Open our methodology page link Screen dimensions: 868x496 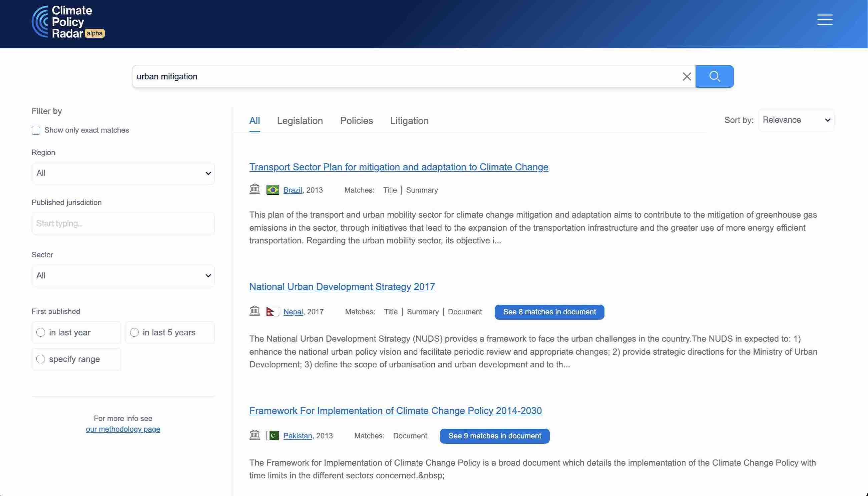(x=123, y=429)
